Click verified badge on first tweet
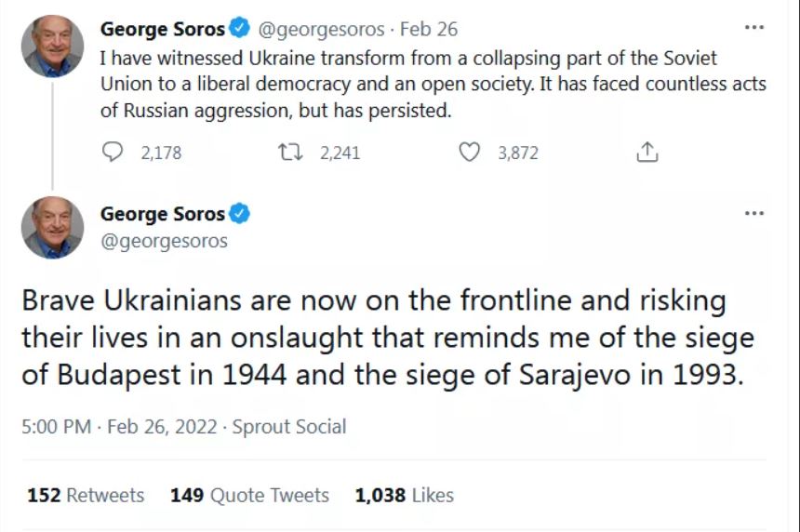The height and width of the screenshot is (532, 800). click(239, 29)
